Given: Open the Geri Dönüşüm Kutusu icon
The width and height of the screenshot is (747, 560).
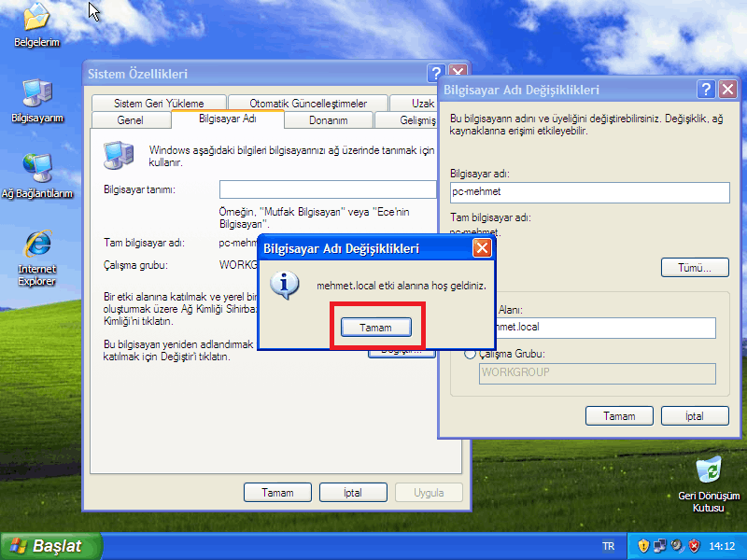Looking at the screenshot, I should [708, 471].
